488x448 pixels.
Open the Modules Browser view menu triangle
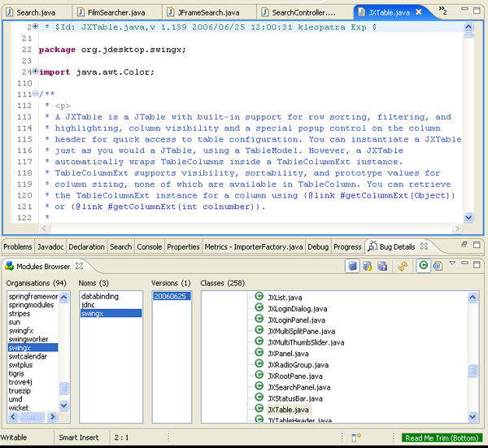click(x=452, y=263)
